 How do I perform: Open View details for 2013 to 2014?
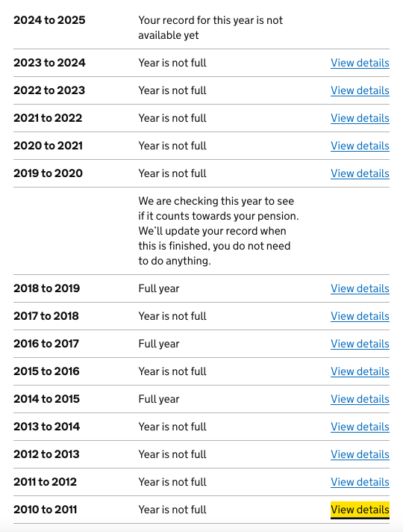click(360, 427)
